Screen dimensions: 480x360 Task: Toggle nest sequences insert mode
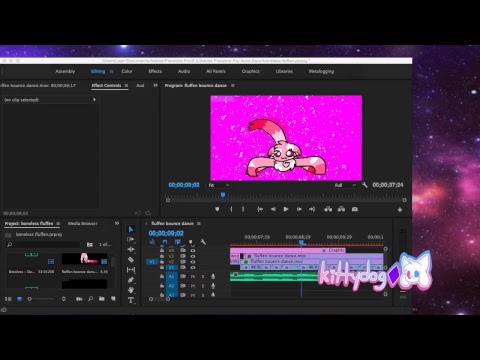pos(152,242)
